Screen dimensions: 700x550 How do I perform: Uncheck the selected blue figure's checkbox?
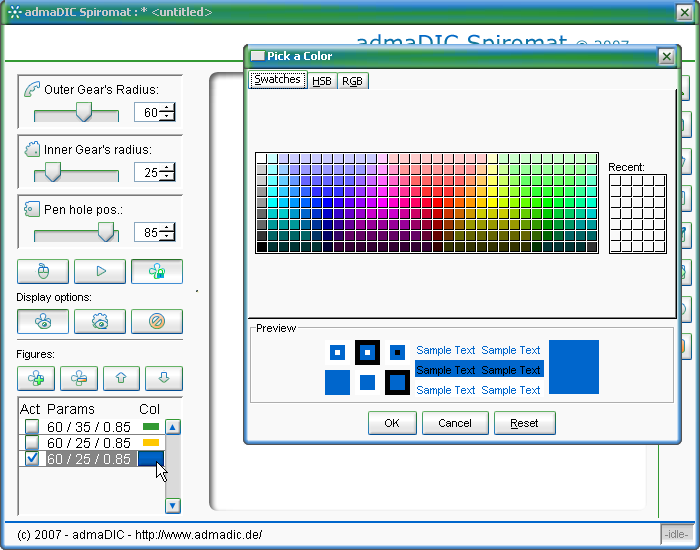click(32, 458)
